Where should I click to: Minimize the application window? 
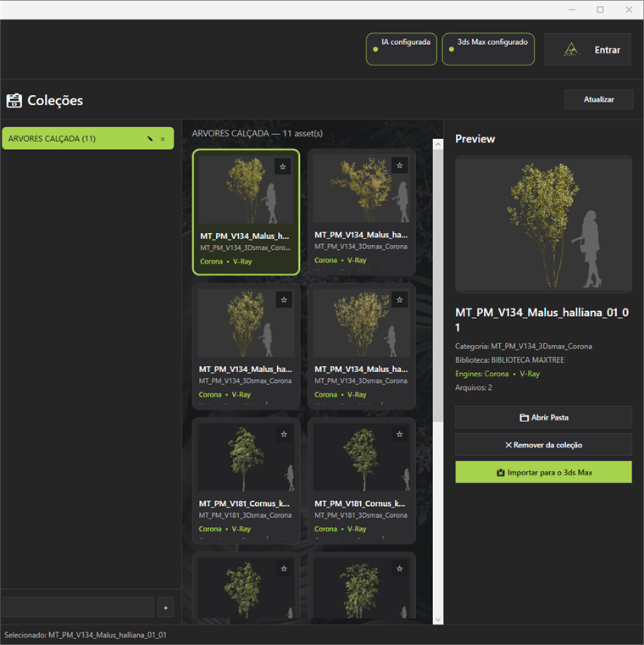(572, 9)
